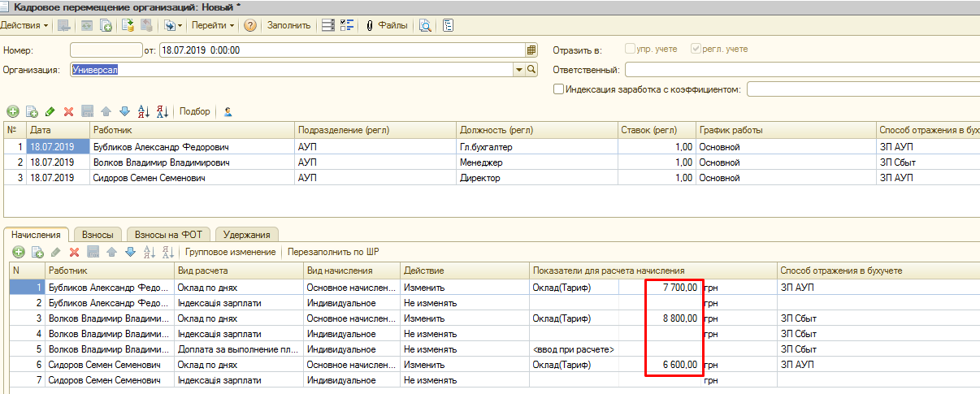Click ЗП Сбыт cell in accruals row 3
Viewport: 980px width, 394px height.
(x=878, y=318)
